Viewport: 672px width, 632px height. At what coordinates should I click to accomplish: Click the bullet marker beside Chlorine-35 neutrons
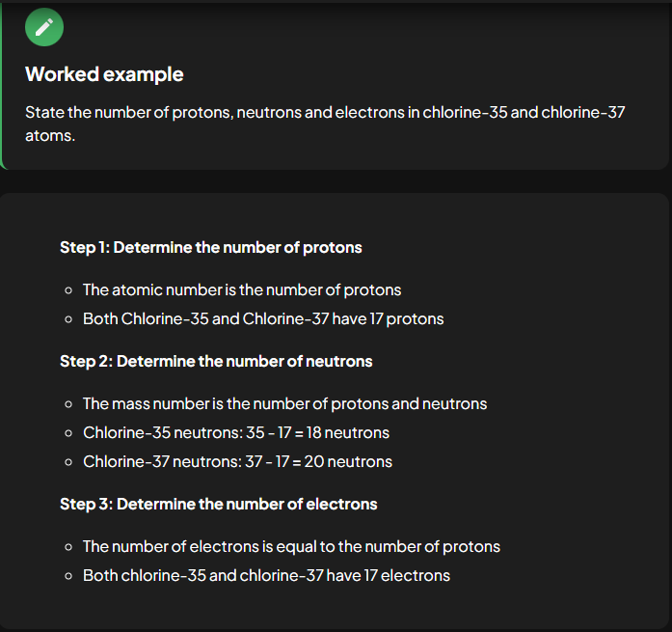(x=68, y=433)
